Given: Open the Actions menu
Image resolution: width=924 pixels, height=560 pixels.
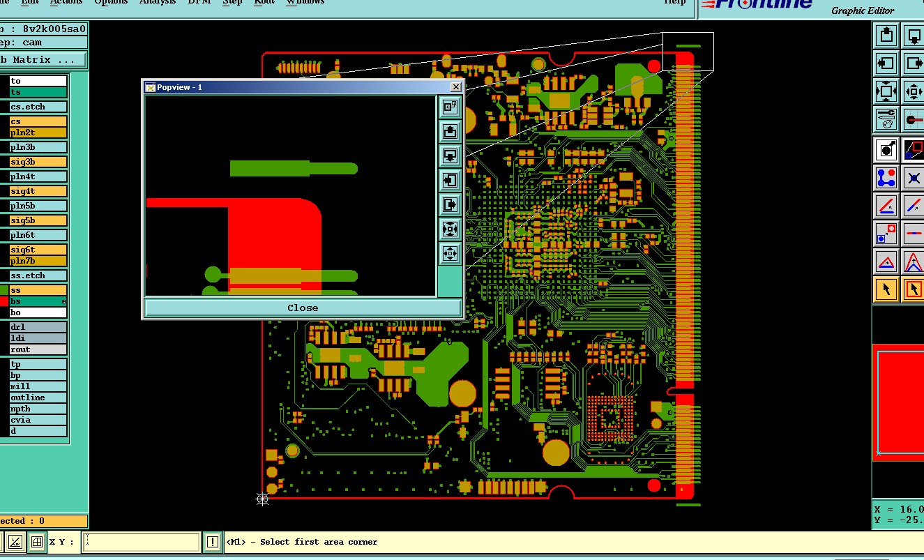Looking at the screenshot, I should pos(66,2).
